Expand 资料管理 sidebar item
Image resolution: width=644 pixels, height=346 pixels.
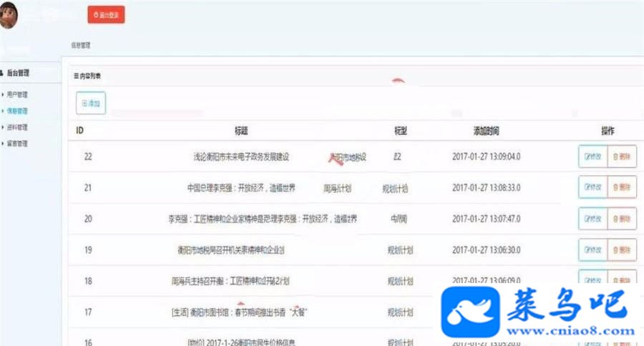click(x=17, y=127)
